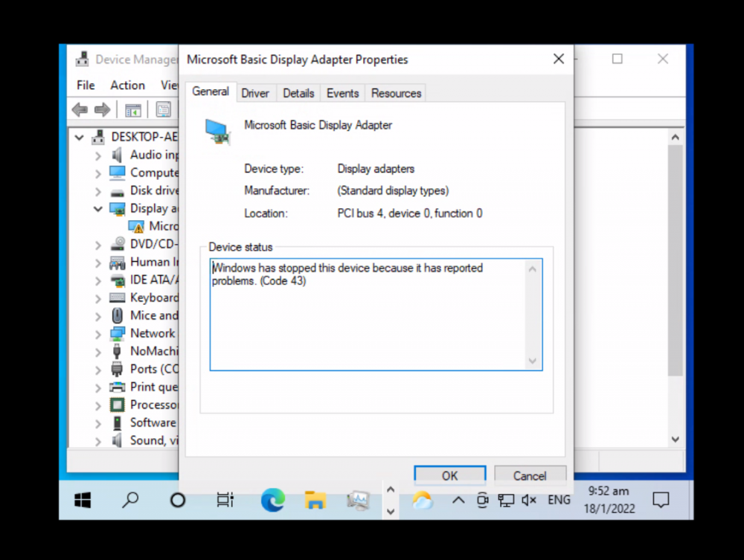Open the Windows Start menu
The image size is (744, 560).
(x=83, y=500)
